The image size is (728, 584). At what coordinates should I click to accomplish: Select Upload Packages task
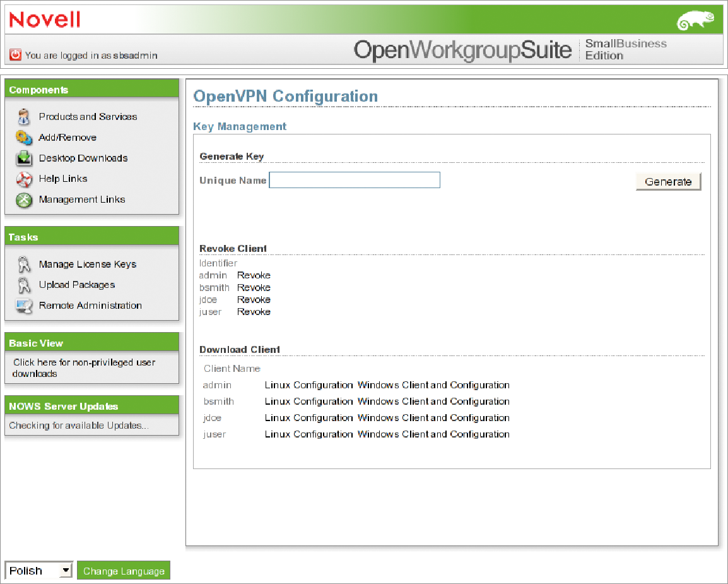77,284
